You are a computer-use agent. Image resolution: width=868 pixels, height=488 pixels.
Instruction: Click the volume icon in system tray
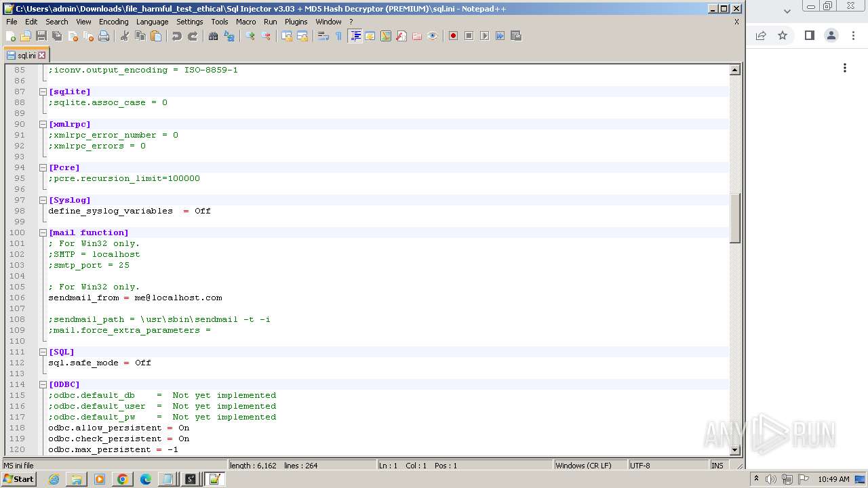771,479
